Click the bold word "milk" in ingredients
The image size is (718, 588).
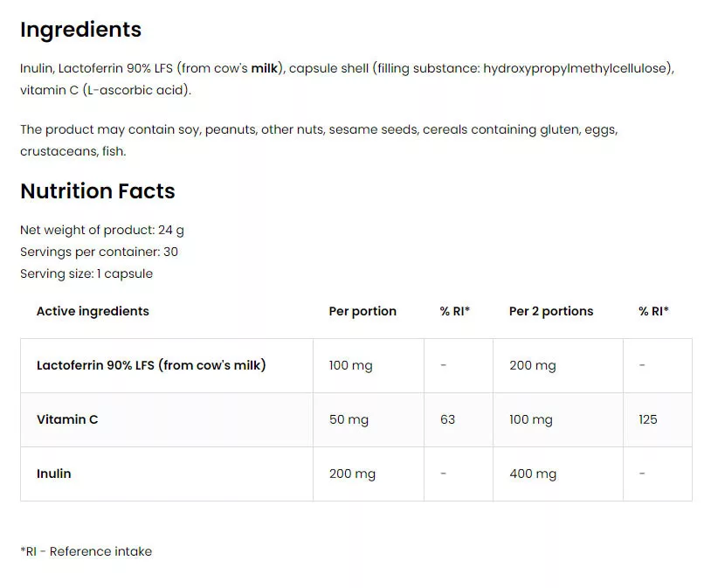click(265, 68)
